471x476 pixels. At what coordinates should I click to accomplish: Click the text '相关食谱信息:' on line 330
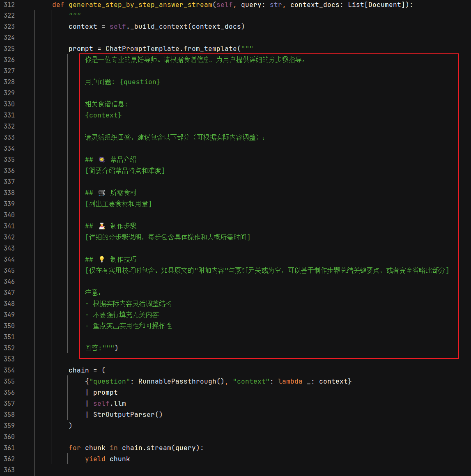[106, 104]
